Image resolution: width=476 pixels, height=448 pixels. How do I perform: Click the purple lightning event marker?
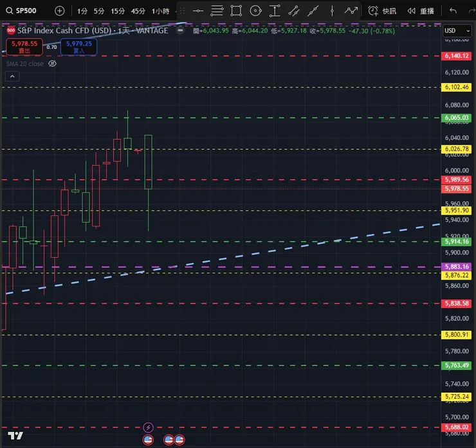tap(148, 427)
